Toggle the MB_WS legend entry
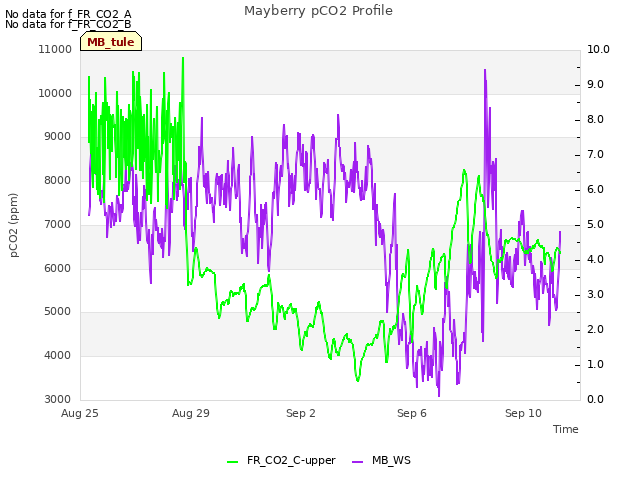Viewport: 640px width, 480px height. [x=381, y=460]
